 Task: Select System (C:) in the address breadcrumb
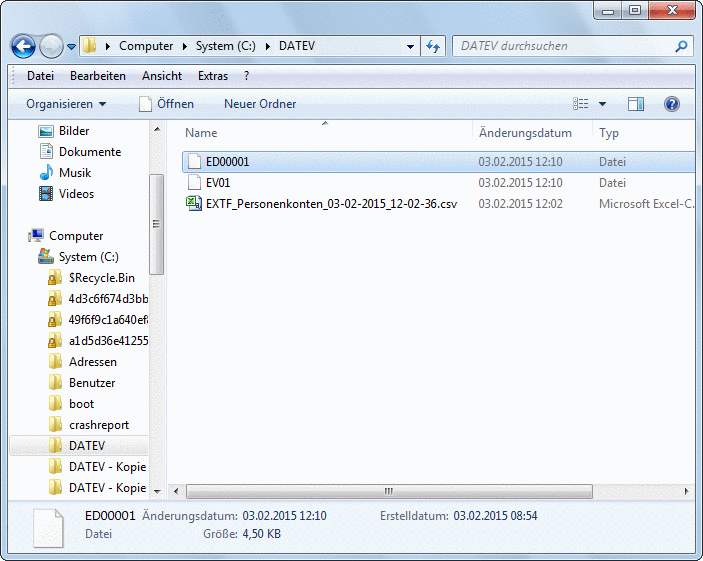point(226,46)
